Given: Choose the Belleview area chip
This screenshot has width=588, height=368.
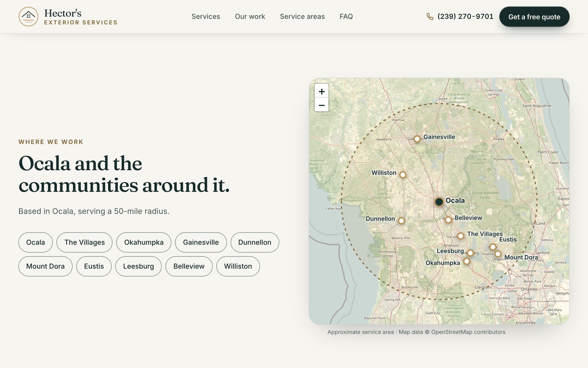Looking at the screenshot, I should tap(189, 266).
